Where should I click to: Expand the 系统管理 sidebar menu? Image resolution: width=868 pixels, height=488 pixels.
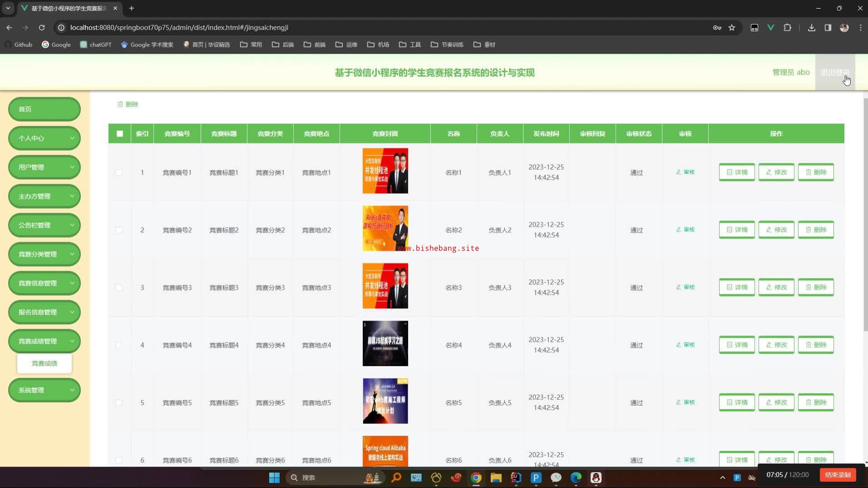coord(44,390)
